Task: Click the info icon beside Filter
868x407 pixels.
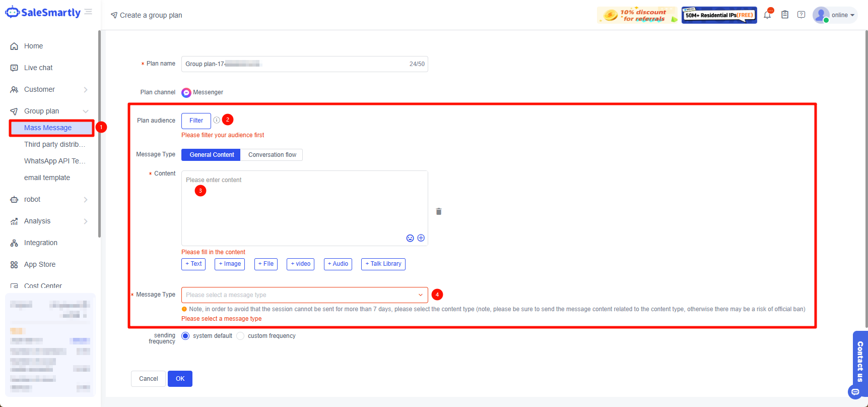Action: (217, 120)
